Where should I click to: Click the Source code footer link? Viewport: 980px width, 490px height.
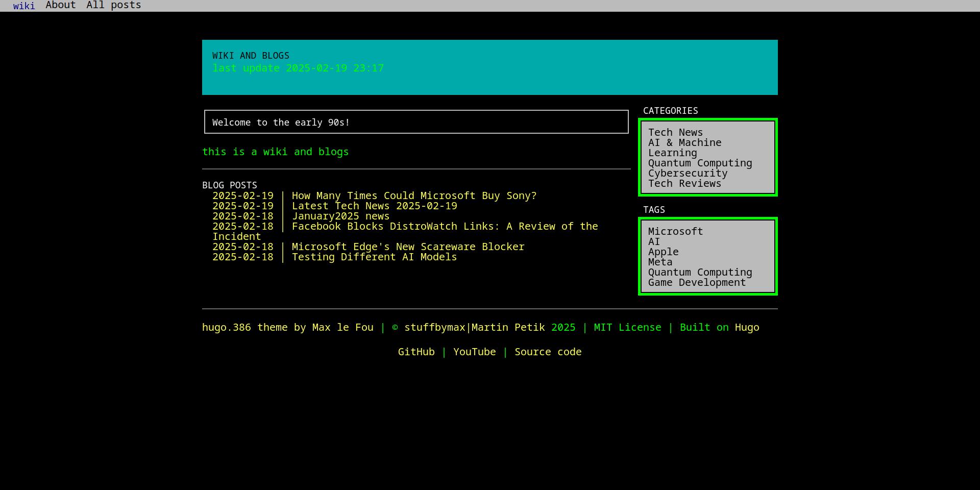(548, 352)
